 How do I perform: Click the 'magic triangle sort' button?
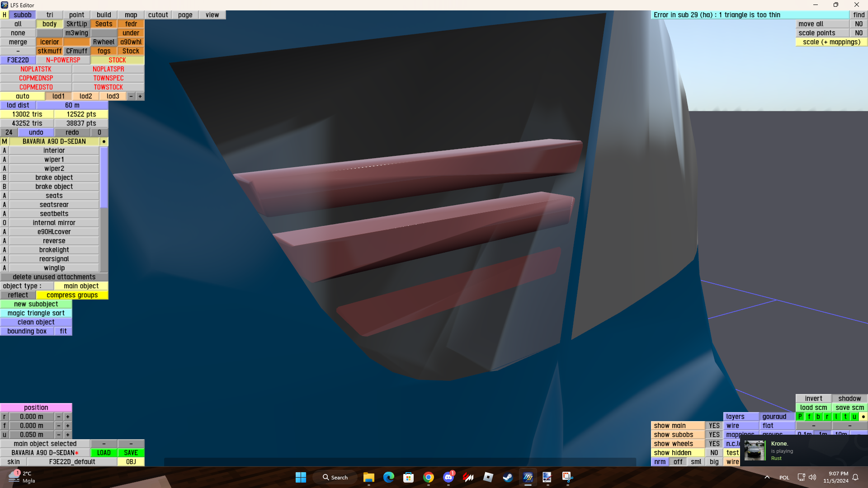click(x=36, y=313)
